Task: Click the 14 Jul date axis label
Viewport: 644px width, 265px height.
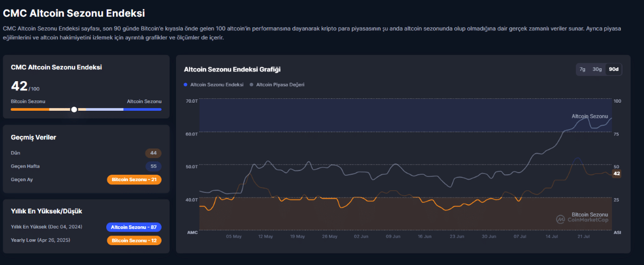Action: click(552, 236)
